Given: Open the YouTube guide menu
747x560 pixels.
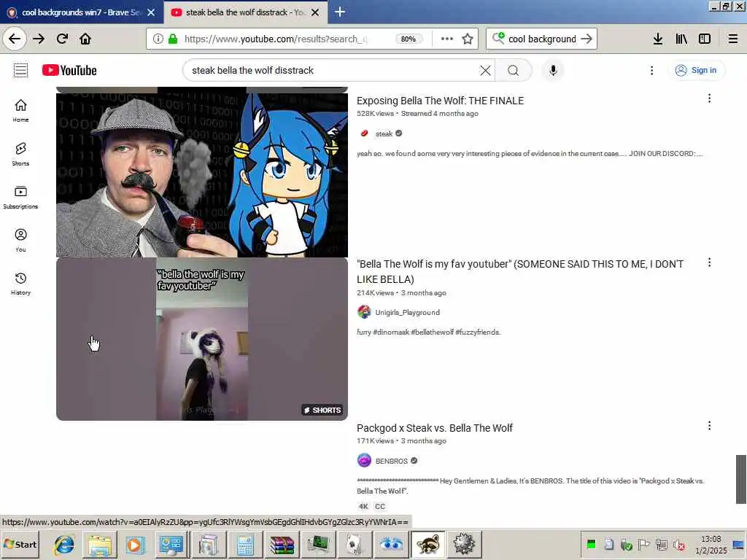Looking at the screenshot, I should [x=20, y=70].
